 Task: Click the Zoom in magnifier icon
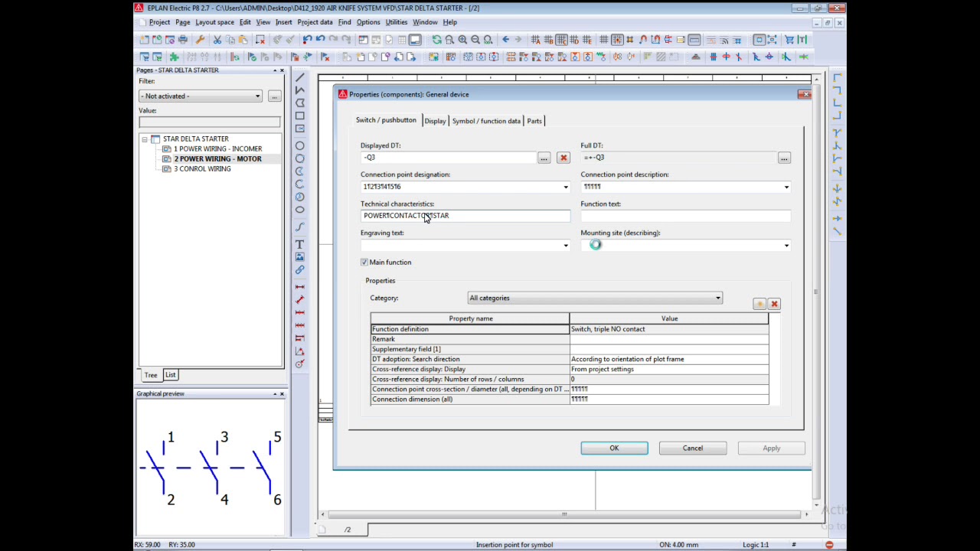462,40
